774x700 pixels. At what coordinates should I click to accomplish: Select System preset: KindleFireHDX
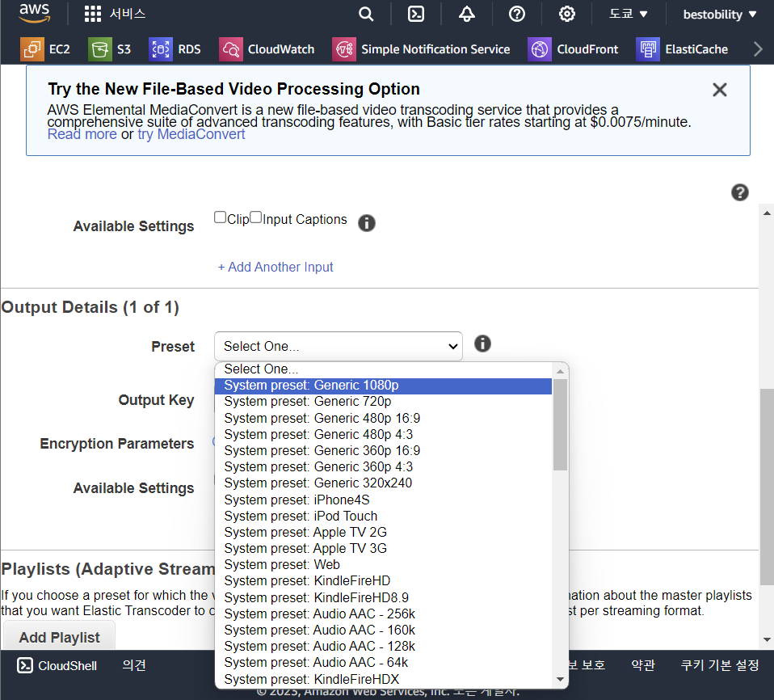point(383,679)
